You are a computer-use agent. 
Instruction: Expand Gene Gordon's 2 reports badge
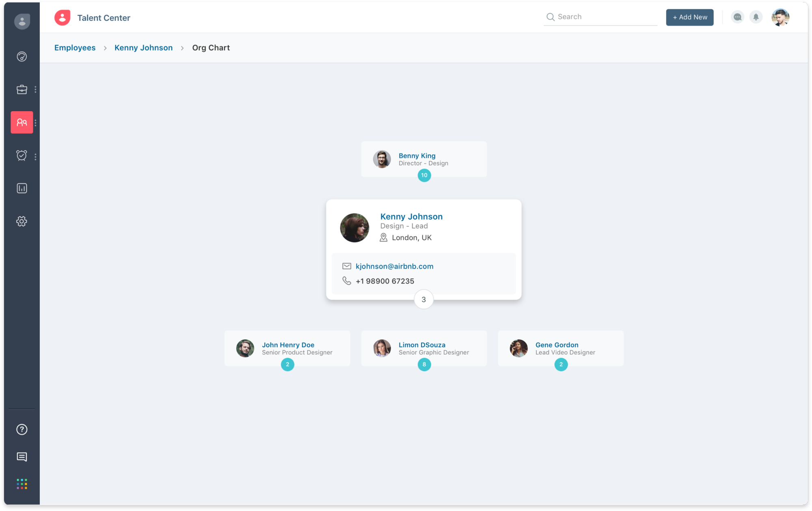pyautogui.click(x=561, y=364)
